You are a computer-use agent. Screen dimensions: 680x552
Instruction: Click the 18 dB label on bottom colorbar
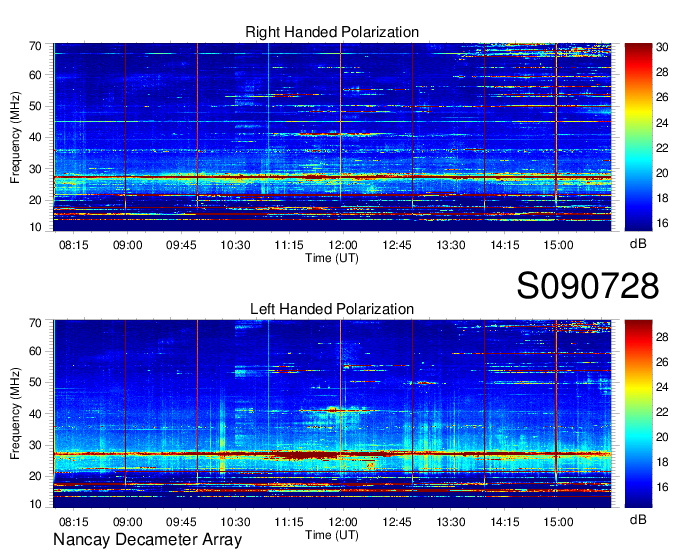[x=662, y=462]
